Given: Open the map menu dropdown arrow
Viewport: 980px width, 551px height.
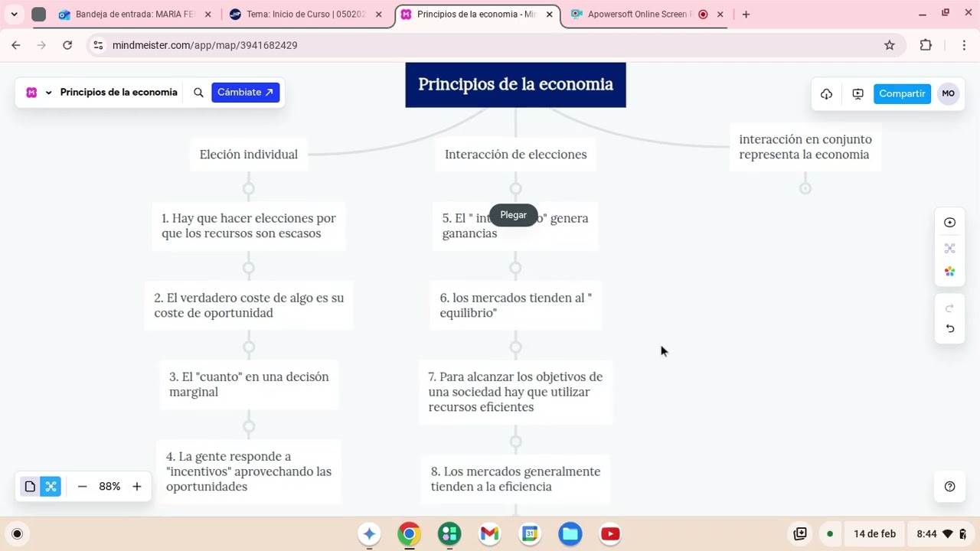Looking at the screenshot, I should (x=48, y=93).
